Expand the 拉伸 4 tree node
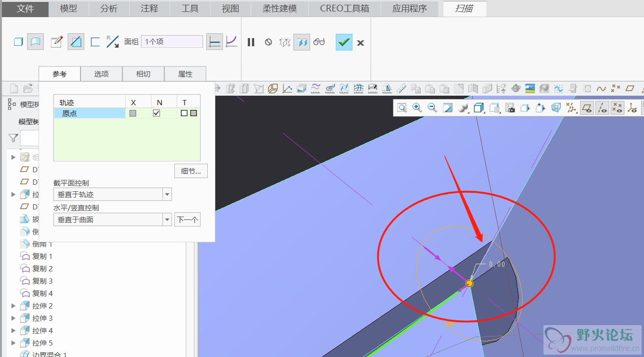644x357 pixels. click(x=13, y=331)
